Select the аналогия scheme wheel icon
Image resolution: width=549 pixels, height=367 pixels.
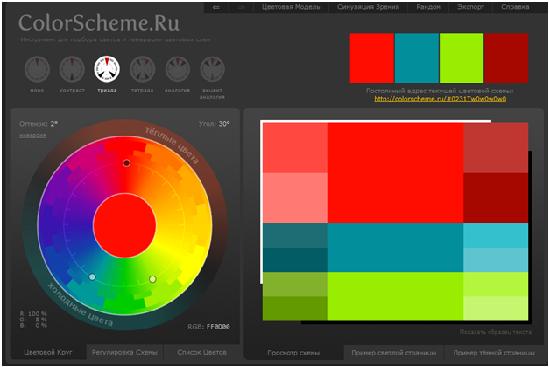[x=178, y=69]
